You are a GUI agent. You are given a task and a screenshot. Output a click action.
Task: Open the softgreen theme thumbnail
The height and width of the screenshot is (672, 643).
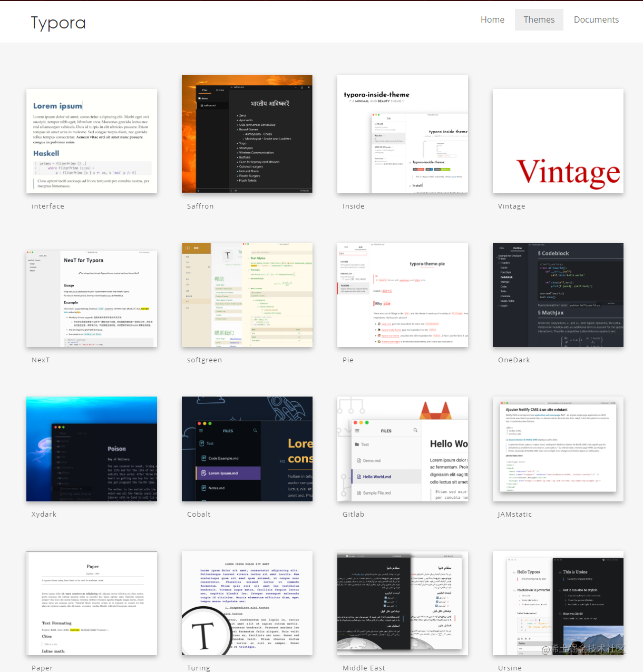tap(247, 295)
